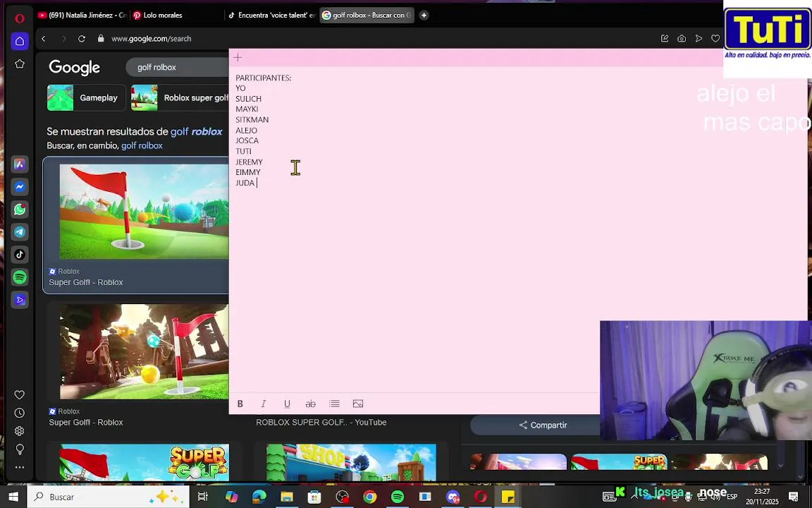Take a snapshot with the camera icon
812x508 pixels.
tap(682, 38)
